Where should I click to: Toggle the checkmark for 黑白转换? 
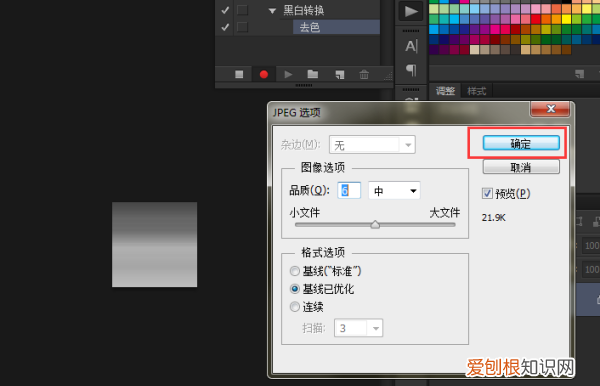pos(225,10)
